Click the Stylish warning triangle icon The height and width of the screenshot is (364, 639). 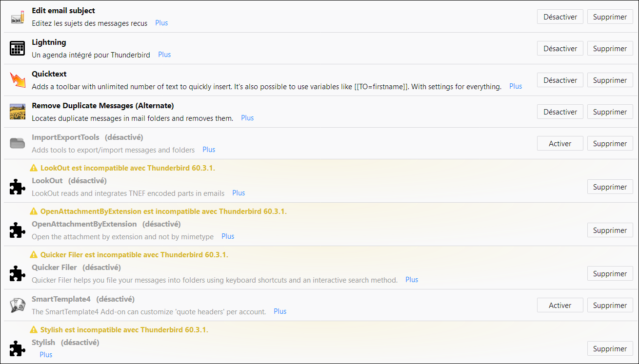pyautogui.click(x=34, y=330)
